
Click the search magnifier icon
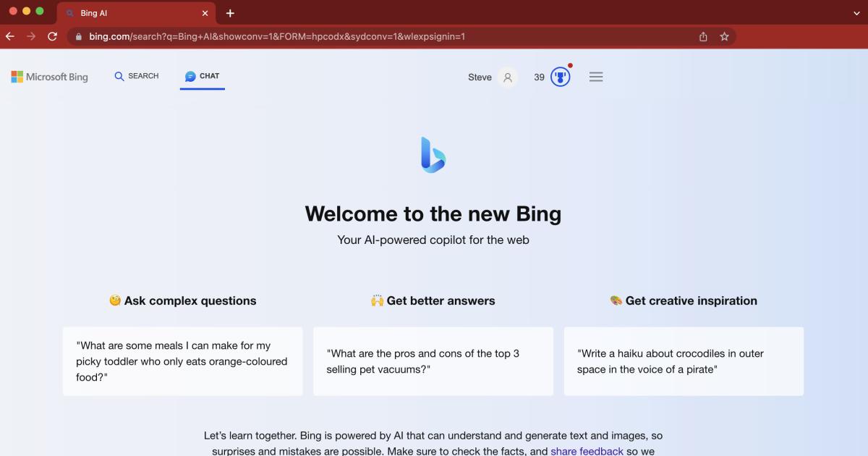tap(119, 75)
